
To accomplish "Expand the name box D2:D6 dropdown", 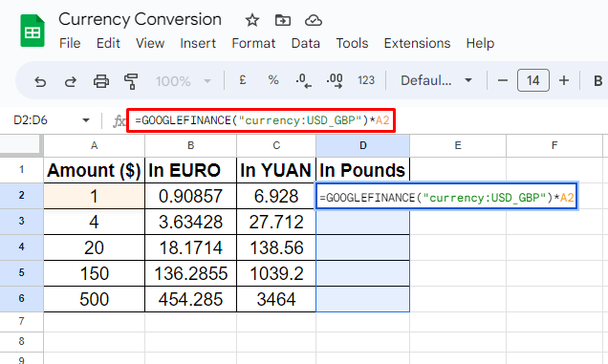I will [x=86, y=120].
